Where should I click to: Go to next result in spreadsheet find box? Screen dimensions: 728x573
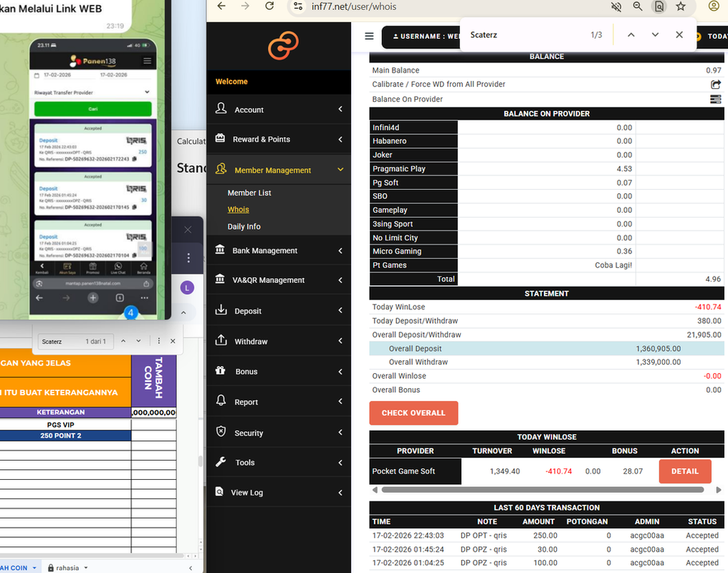coord(138,341)
